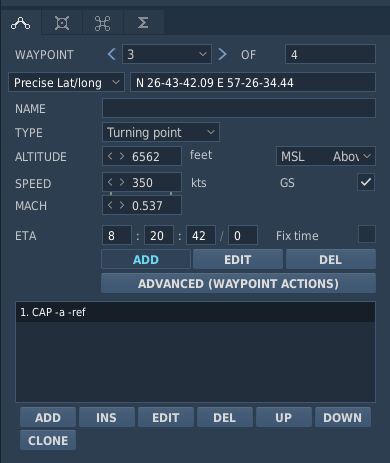Click ETA hours field showing 8
The image size is (390, 463).
click(117, 235)
